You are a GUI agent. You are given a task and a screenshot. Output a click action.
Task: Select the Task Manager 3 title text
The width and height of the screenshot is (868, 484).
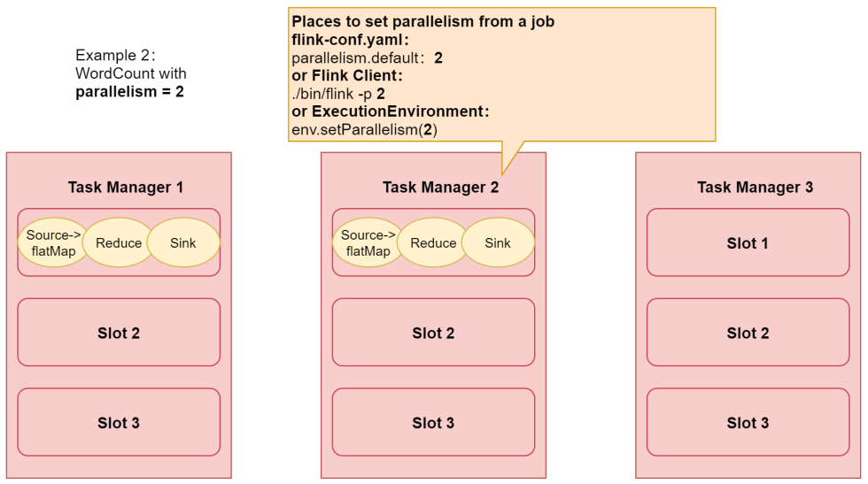(755, 188)
